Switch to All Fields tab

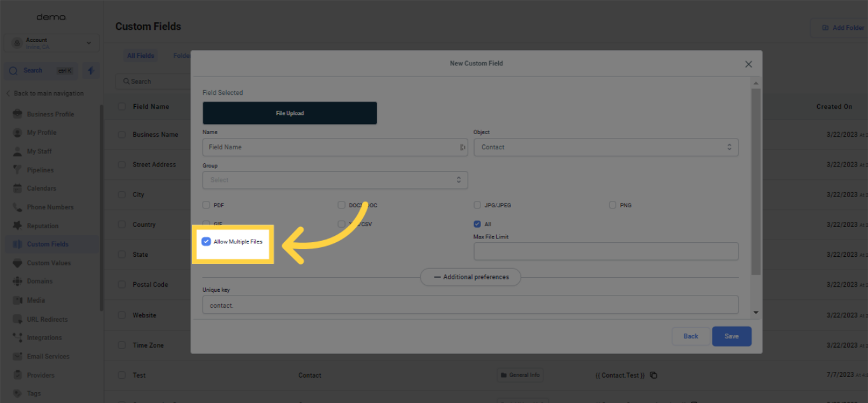click(141, 56)
